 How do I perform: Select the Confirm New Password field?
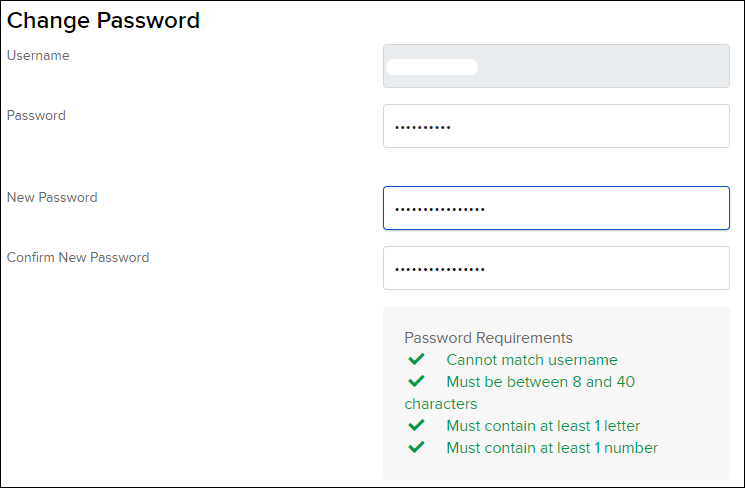pos(556,268)
